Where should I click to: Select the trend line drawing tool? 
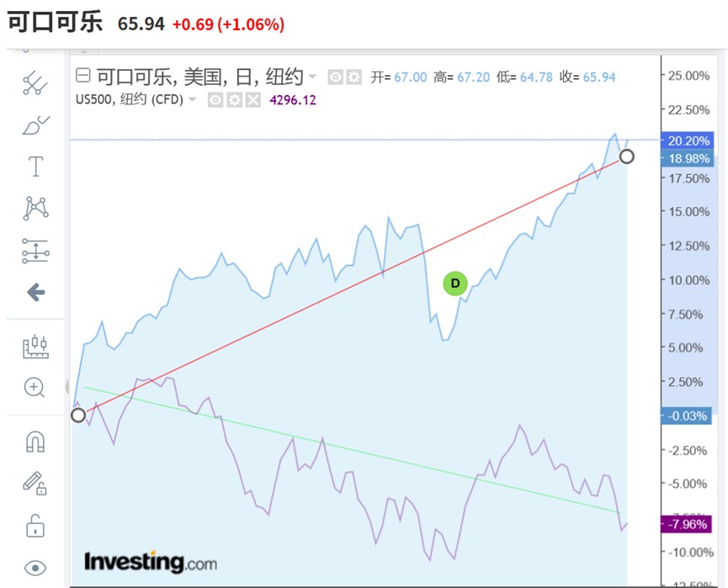[35, 82]
